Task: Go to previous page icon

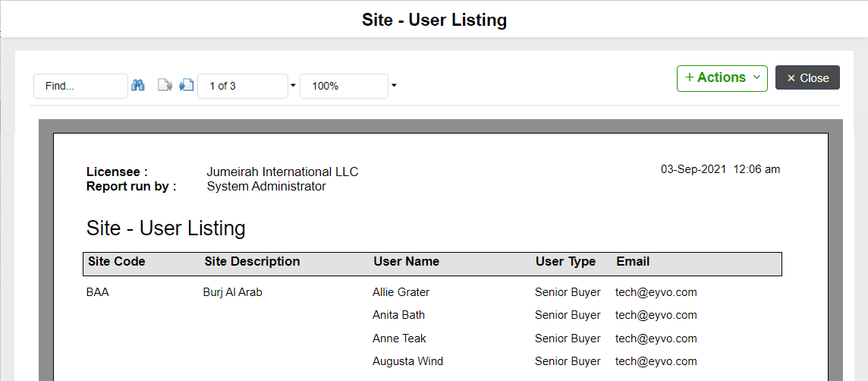Action: pyautogui.click(x=165, y=85)
